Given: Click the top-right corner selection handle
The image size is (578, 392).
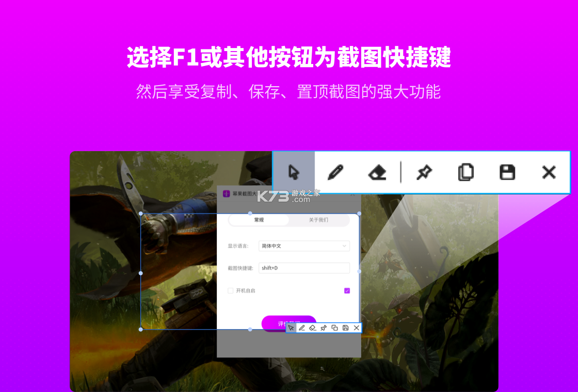Looking at the screenshot, I should (x=359, y=214).
